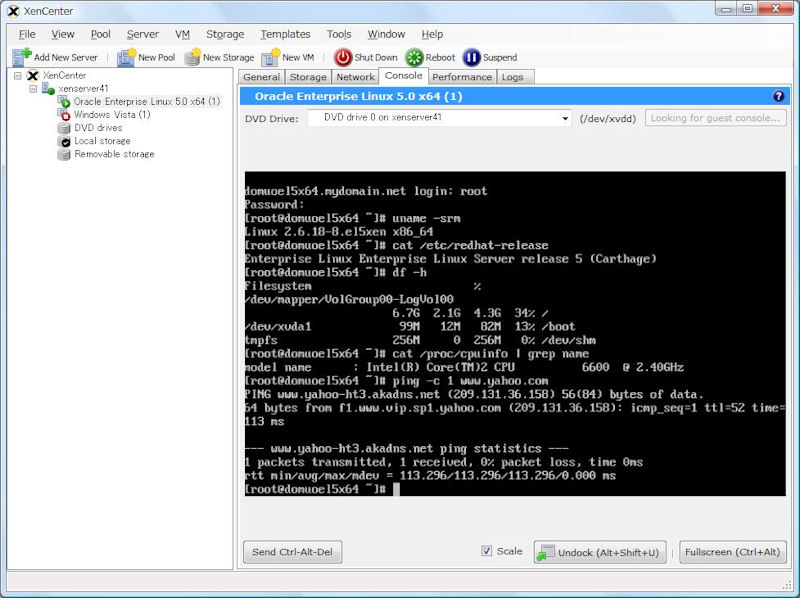Switch to the General tab
The width and height of the screenshot is (800, 598).
[261, 77]
